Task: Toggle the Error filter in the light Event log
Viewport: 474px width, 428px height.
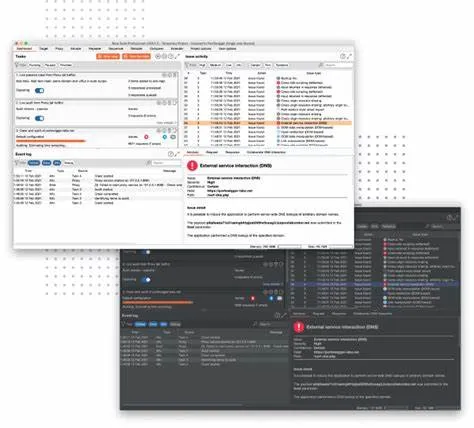Action: pyautogui.click(x=47, y=163)
